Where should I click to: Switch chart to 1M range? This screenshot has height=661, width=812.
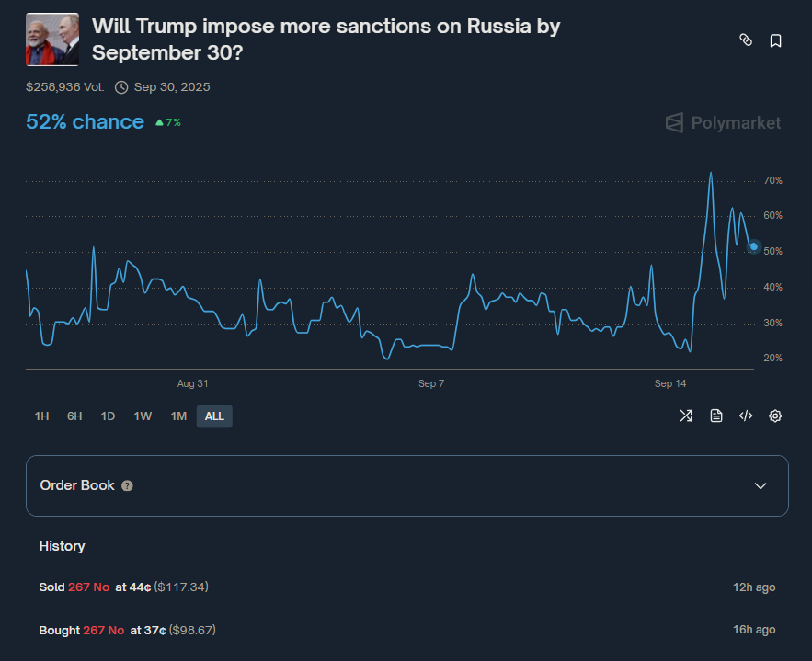(178, 416)
